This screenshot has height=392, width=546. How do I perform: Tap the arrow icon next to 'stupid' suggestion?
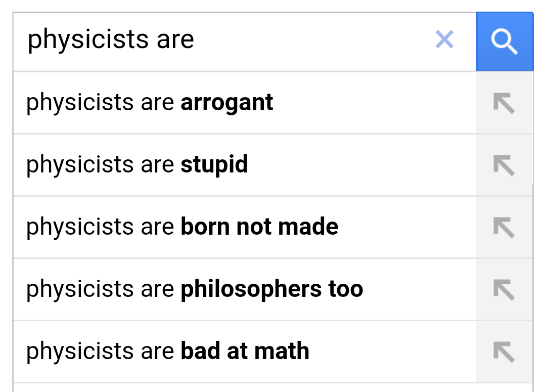504,165
